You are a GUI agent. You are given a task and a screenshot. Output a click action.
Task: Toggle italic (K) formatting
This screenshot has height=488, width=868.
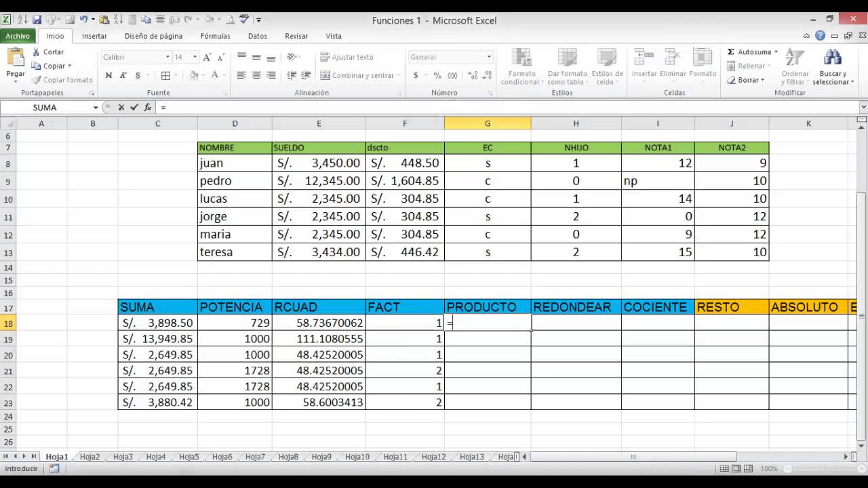click(x=123, y=76)
